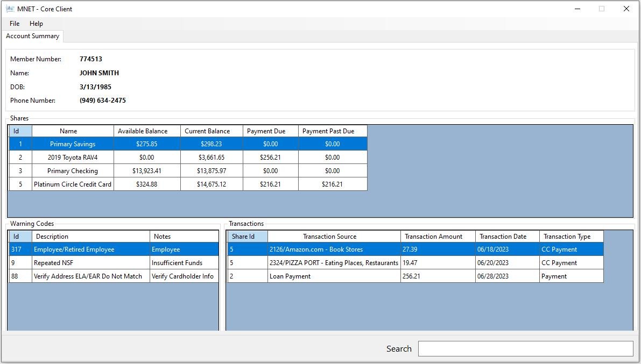Click the 06/20/2023 transaction date cell

(x=508, y=263)
